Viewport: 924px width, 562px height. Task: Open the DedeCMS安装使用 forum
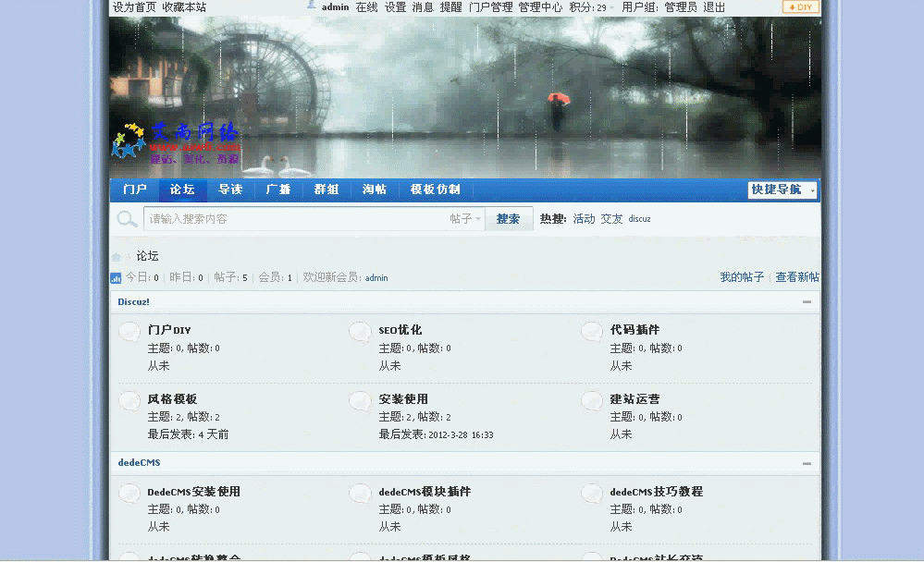point(194,492)
